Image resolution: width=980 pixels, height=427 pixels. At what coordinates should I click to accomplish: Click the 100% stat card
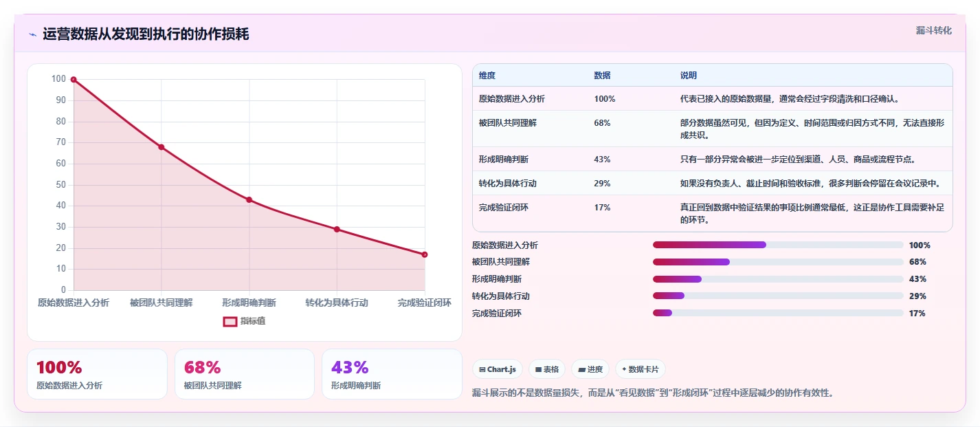[x=97, y=374]
